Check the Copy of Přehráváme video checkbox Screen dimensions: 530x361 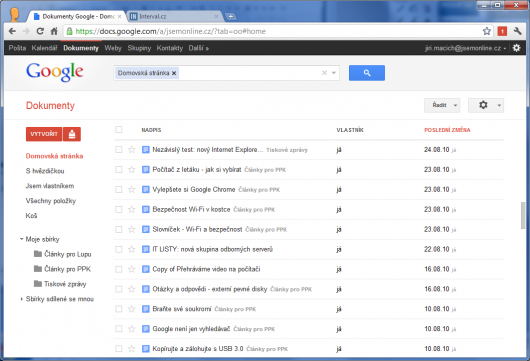tap(119, 269)
